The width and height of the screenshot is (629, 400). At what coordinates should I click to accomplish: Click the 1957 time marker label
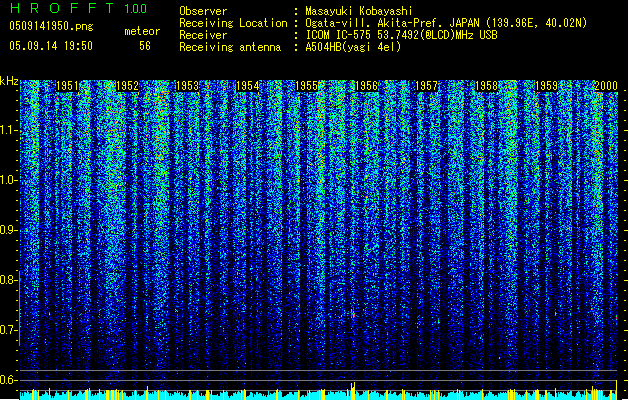(x=426, y=86)
